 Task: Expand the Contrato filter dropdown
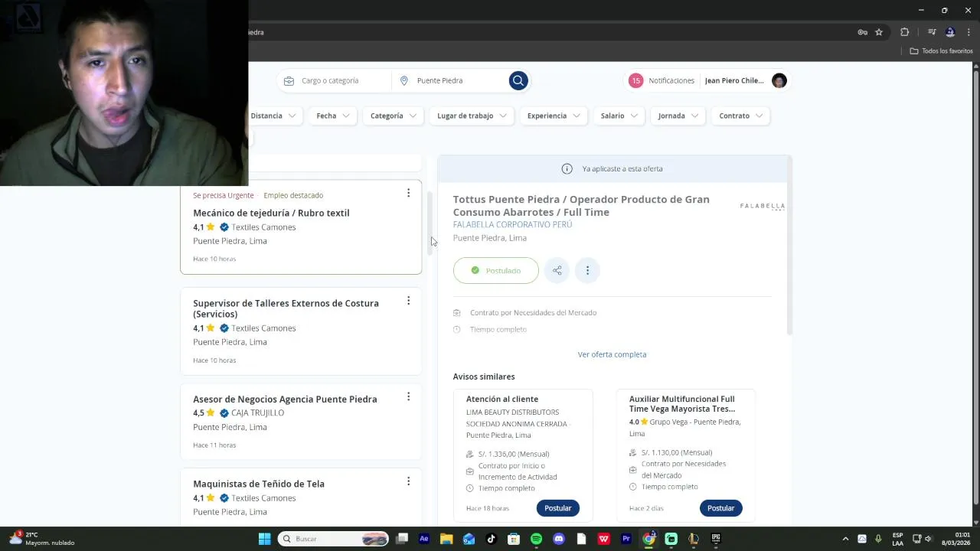point(741,116)
